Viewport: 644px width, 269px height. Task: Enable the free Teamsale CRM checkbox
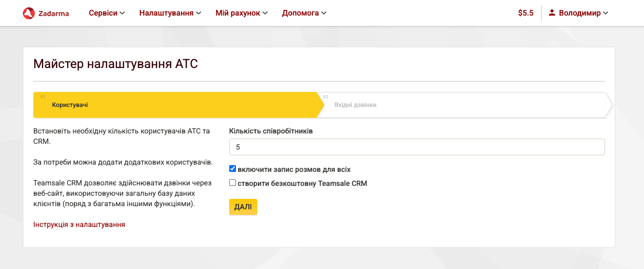(x=233, y=183)
